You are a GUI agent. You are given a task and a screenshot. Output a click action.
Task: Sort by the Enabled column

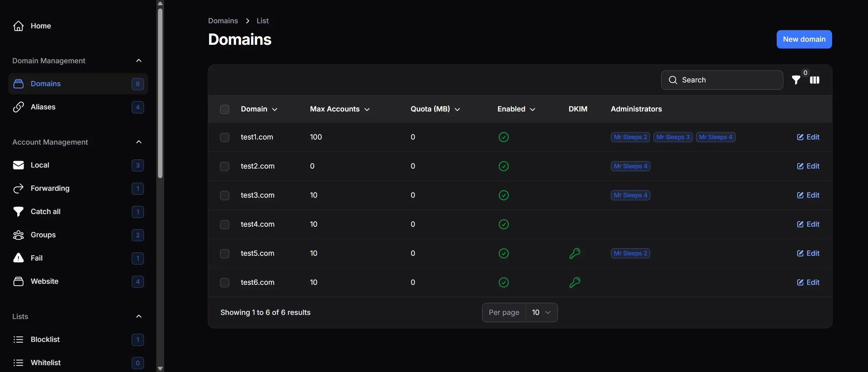coord(516,109)
